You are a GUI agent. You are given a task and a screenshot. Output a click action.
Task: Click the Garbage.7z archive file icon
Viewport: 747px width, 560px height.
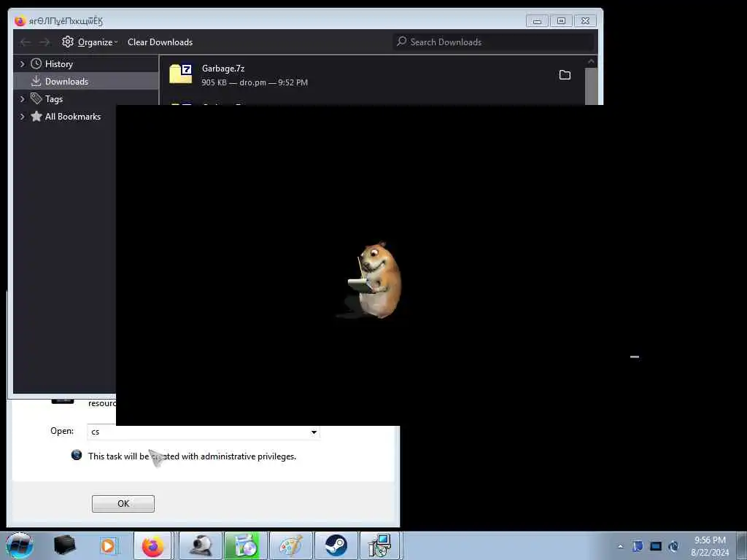(181, 74)
